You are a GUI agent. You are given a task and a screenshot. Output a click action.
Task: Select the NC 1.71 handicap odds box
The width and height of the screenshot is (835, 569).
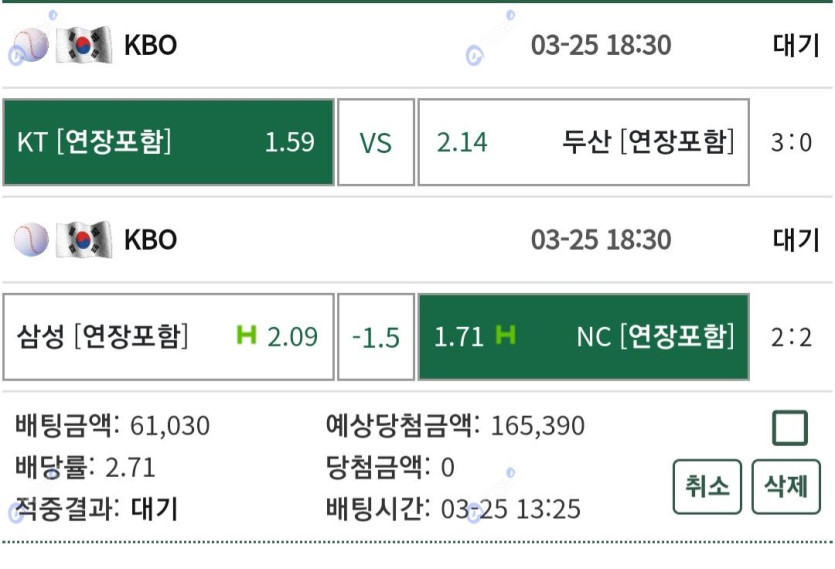(584, 337)
